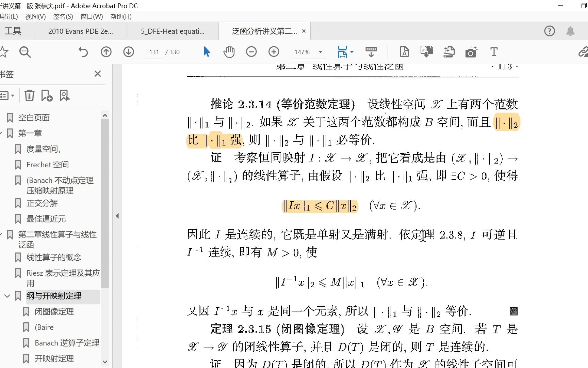588x368 pixels.
Task: Add a new bookmark icon
Action: pyautogui.click(x=47, y=96)
